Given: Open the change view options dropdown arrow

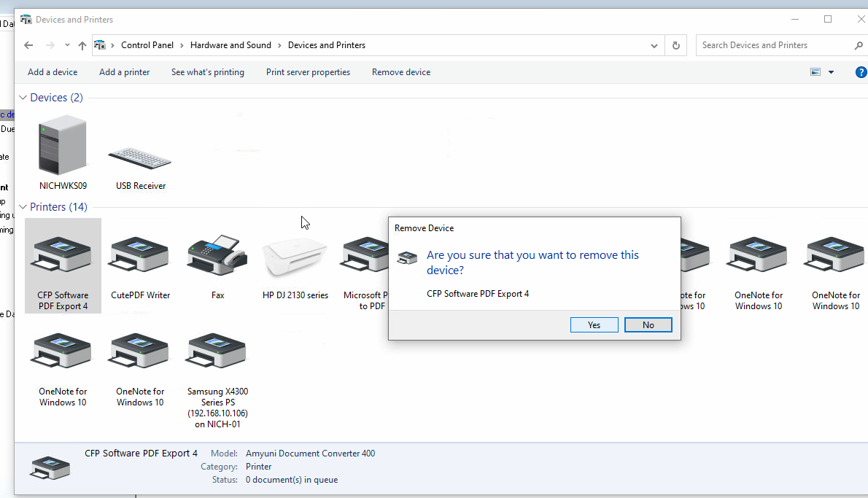Looking at the screenshot, I should pyautogui.click(x=831, y=72).
